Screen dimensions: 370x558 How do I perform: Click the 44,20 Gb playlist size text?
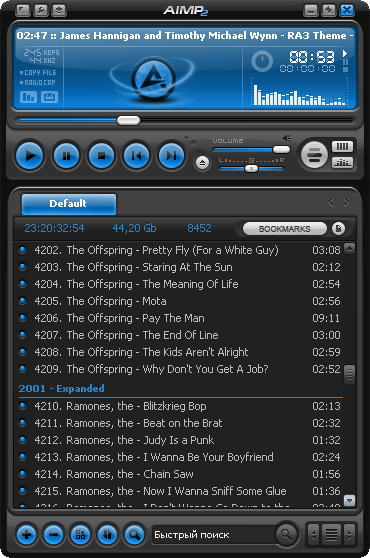[x=134, y=228]
